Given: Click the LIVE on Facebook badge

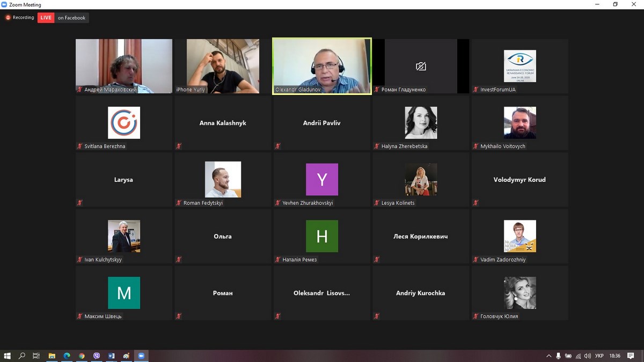Looking at the screenshot, I should pos(62,18).
